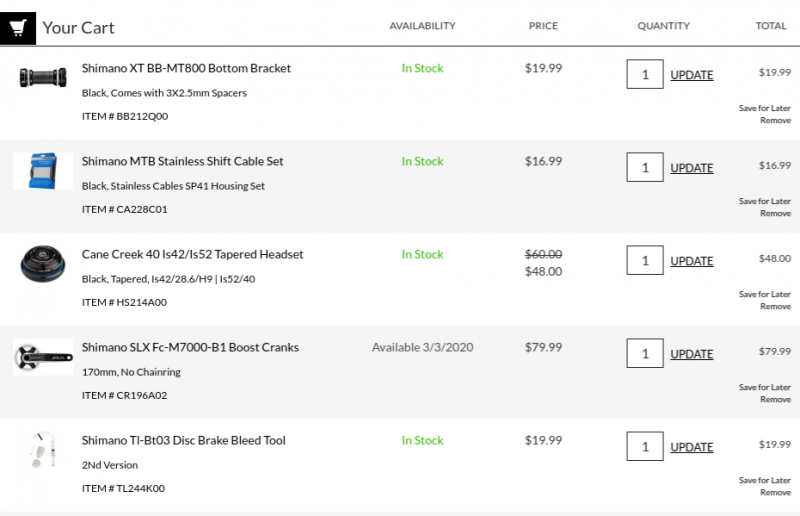Screen dimensions: 800x516
Task: Save the SLX Boost Cranks for later
Action: coord(764,387)
